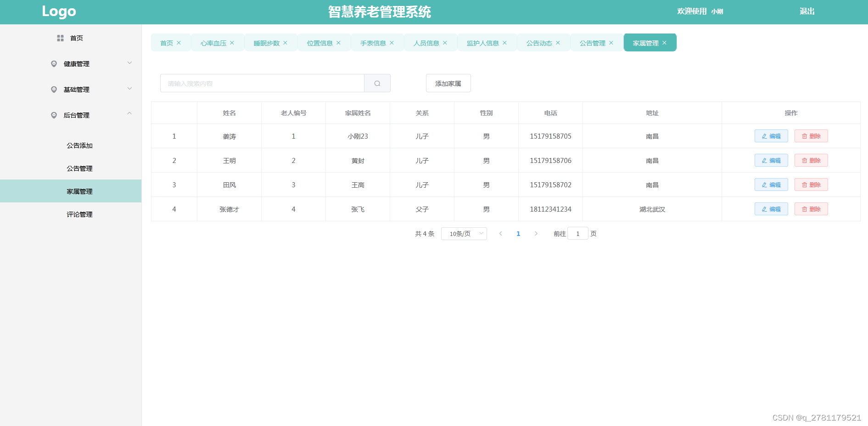Click the 湖北武汉 address cell
This screenshot has width=868, height=426.
pyautogui.click(x=652, y=209)
